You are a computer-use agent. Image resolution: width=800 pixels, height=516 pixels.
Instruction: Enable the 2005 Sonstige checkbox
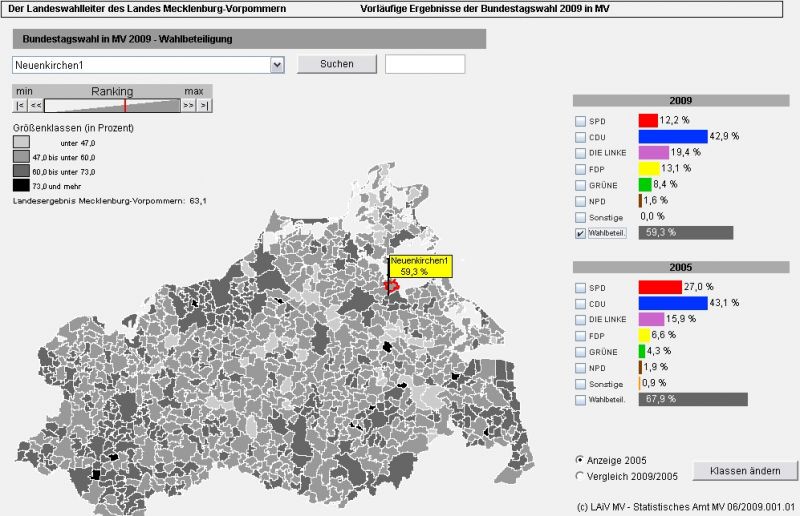[580, 384]
